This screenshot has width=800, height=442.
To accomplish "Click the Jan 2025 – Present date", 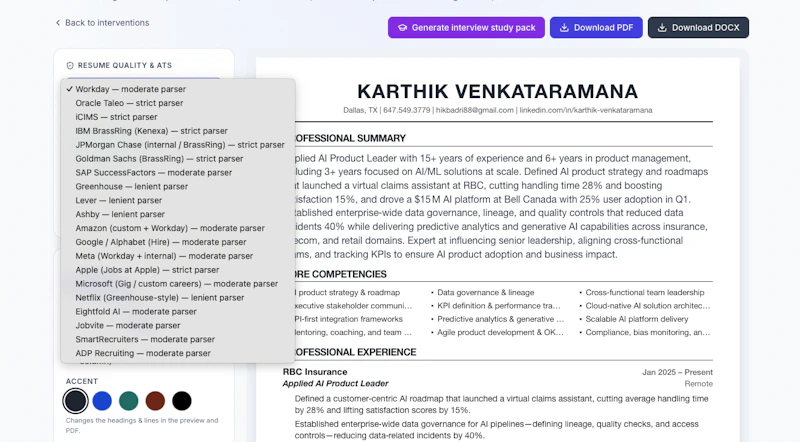I will (677, 372).
